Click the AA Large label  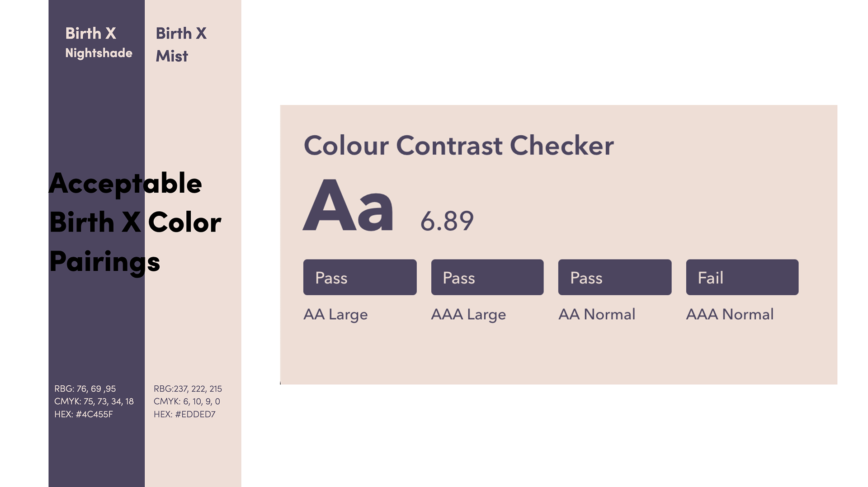335,314
